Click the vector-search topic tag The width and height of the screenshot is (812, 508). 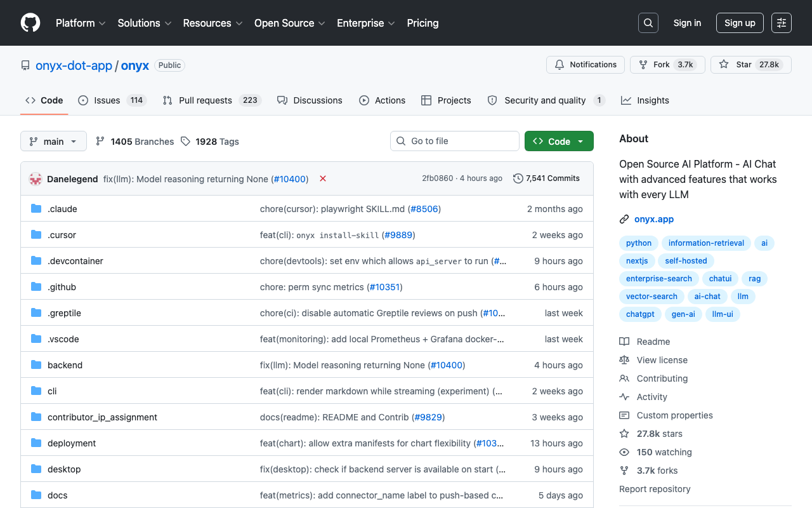tap(652, 297)
